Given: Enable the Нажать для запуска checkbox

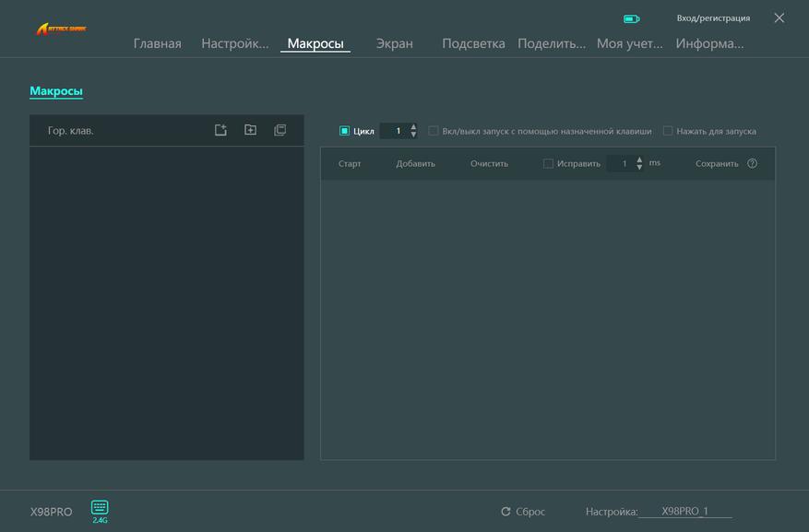Looking at the screenshot, I should point(668,131).
